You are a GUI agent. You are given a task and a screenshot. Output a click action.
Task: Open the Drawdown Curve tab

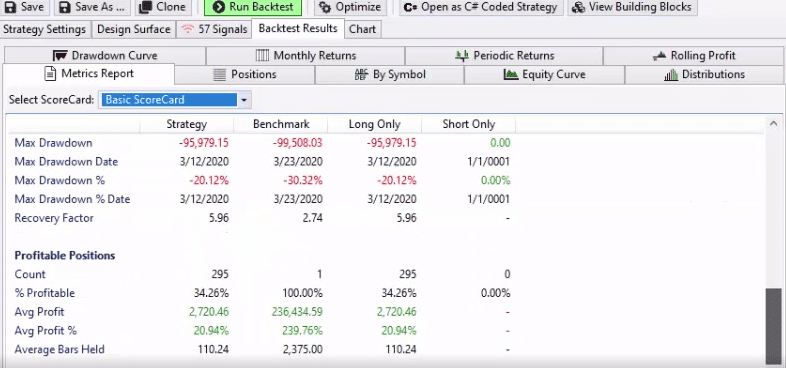[104, 56]
